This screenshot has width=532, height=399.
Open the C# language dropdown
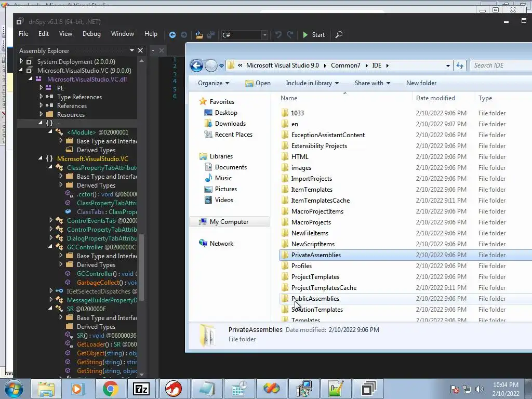point(244,35)
